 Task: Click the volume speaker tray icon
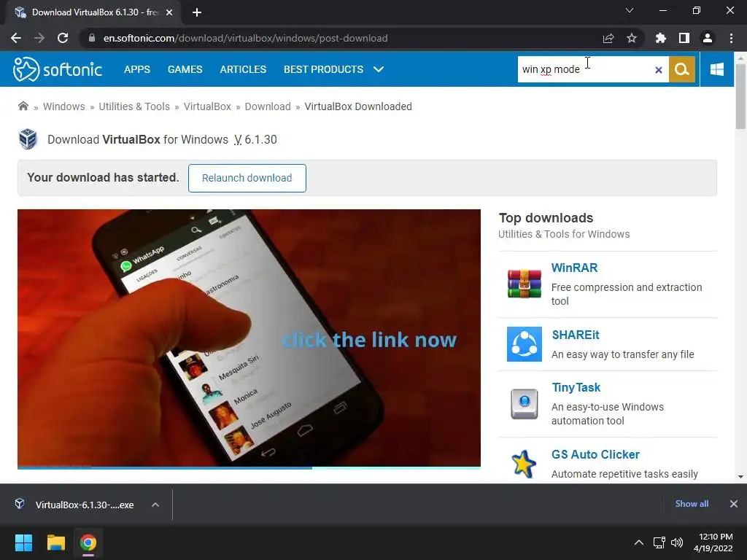pyautogui.click(x=677, y=542)
